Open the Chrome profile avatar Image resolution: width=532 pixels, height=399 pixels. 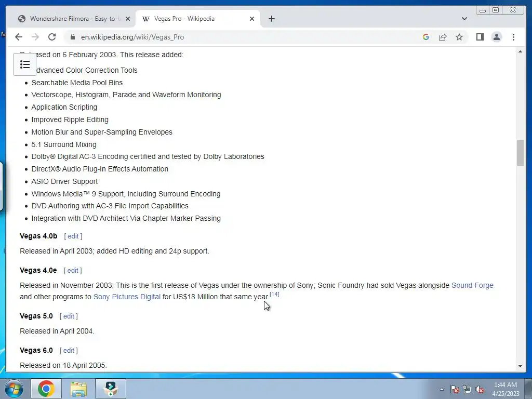point(496,37)
